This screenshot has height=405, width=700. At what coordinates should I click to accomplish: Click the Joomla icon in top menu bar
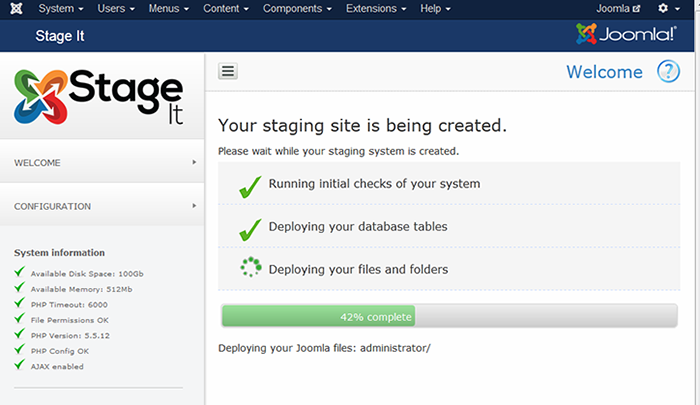coord(17,8)
